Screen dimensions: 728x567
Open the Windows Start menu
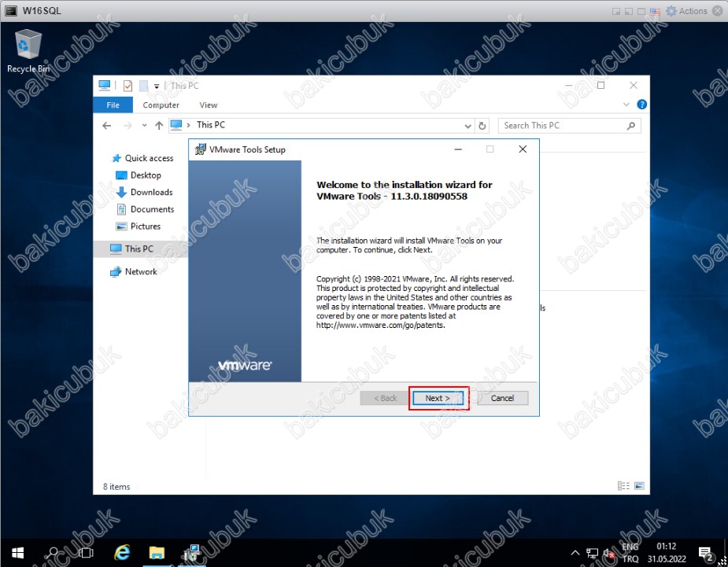(x=17, y=553)
